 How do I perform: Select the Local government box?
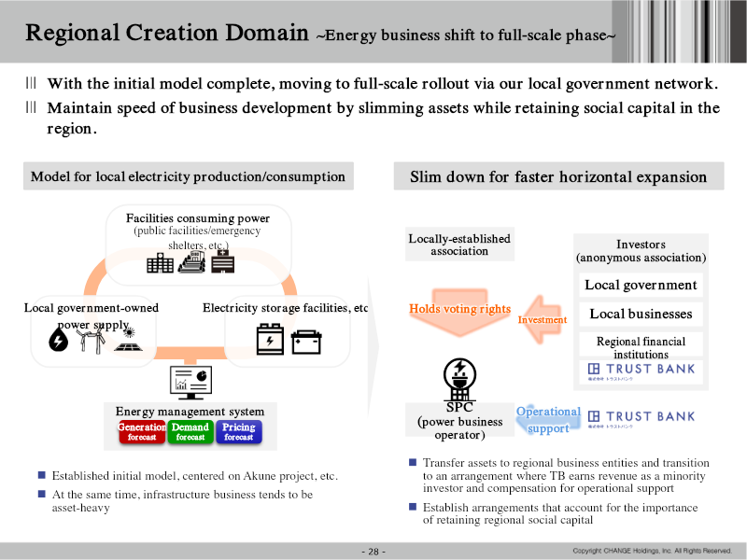641,286
